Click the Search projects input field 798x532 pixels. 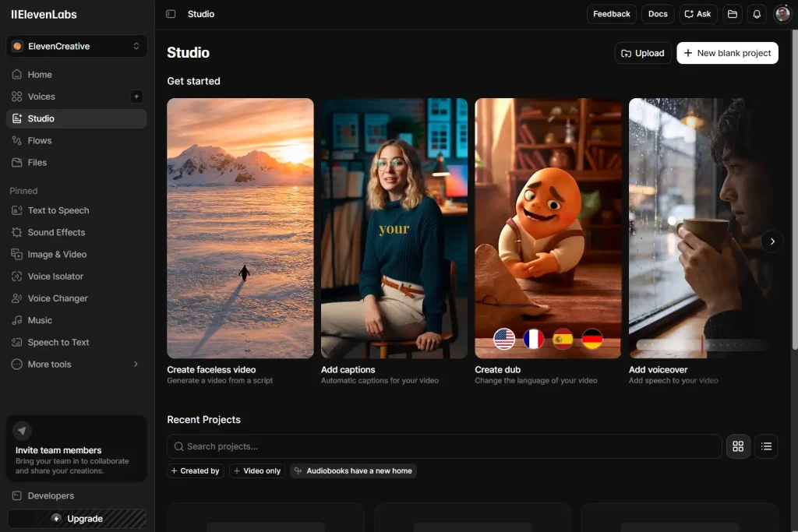coord(444,446)
